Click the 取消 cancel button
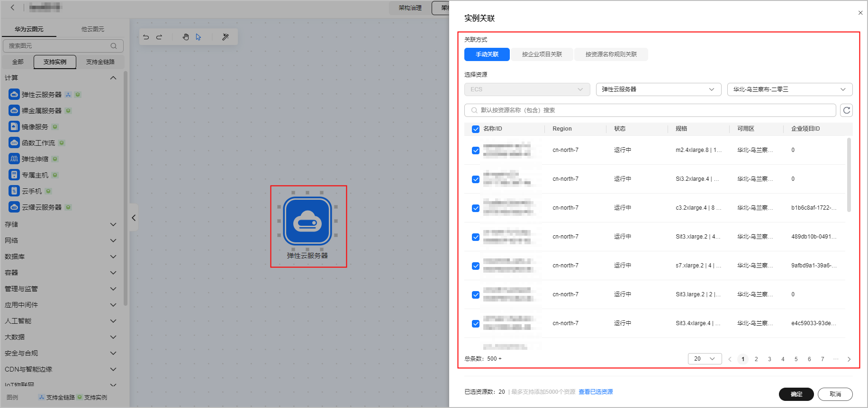Viewport: 868px width, 408px height. click(835, 394)
